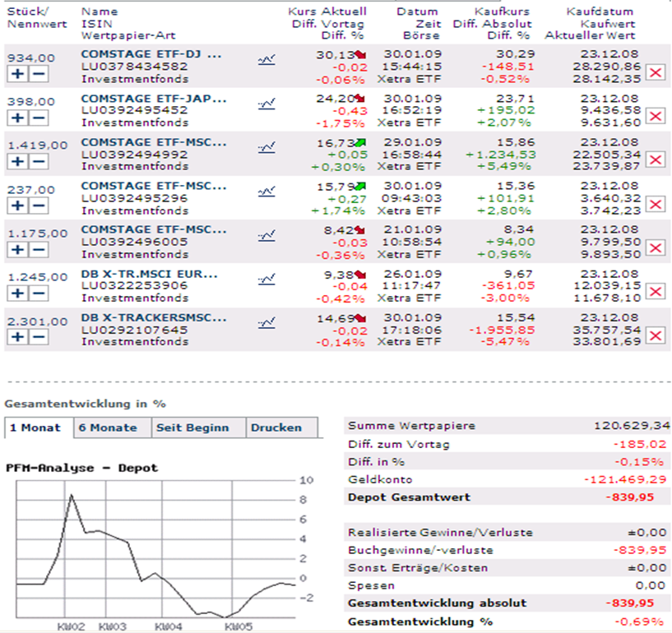Image resolution: width=672 pixels, height=633 pixels.
Task: Click the Kaufdatum column header
Action: pos(600,12)
